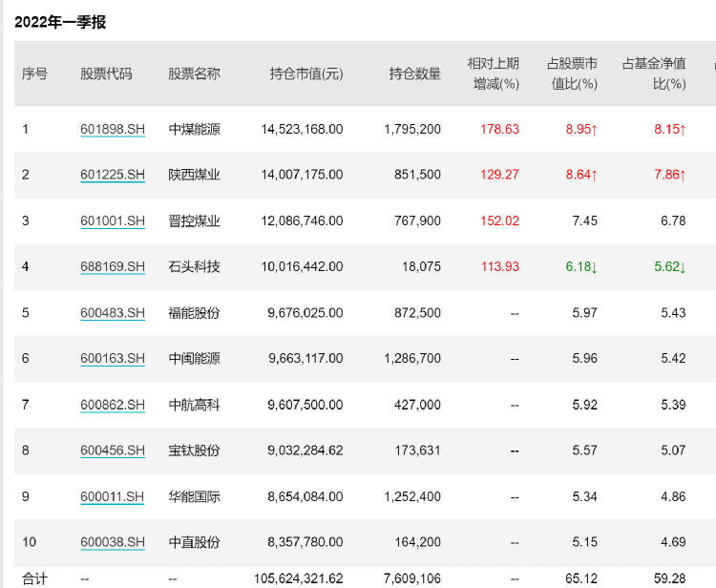Open stock code link 600011.SH
Screen dimensions: 716x588
click(113, 496)
